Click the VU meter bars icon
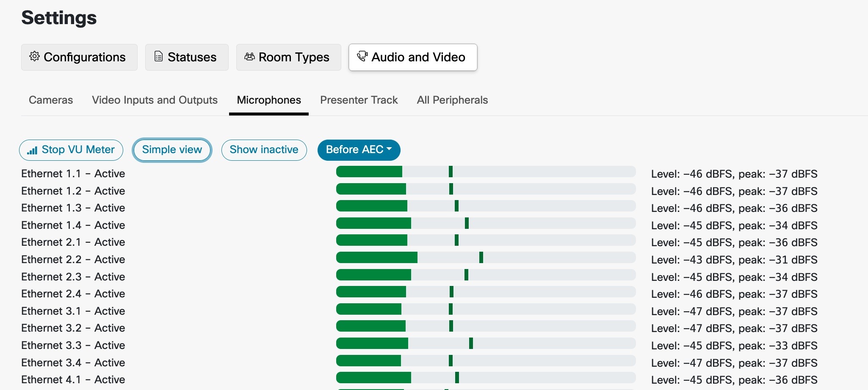 coord(32,150)
